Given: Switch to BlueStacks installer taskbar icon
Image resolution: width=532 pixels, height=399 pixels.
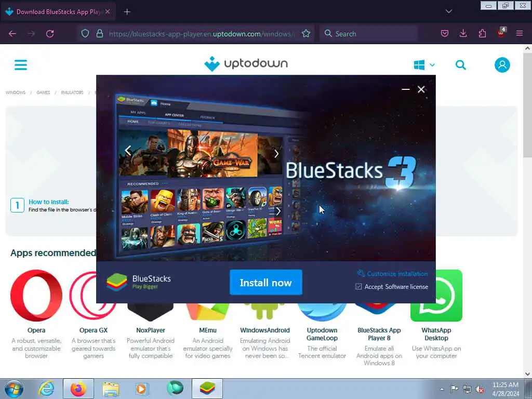Looking at the screenshot, I should pyautogui.click(x=207, y=389).
